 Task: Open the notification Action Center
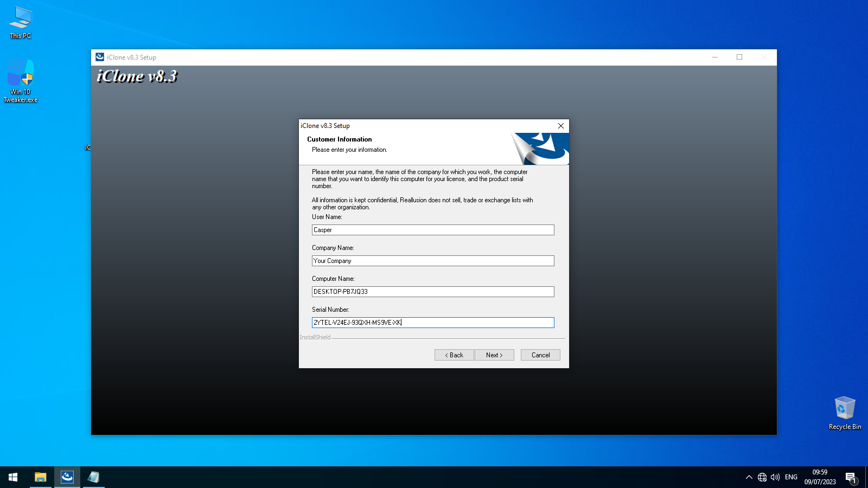(851, 477)
